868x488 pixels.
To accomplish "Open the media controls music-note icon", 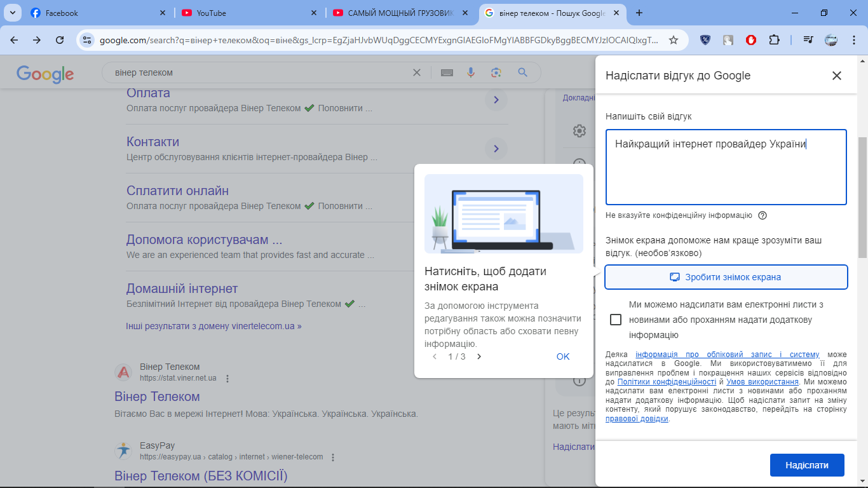I will (x=808, y=40).
